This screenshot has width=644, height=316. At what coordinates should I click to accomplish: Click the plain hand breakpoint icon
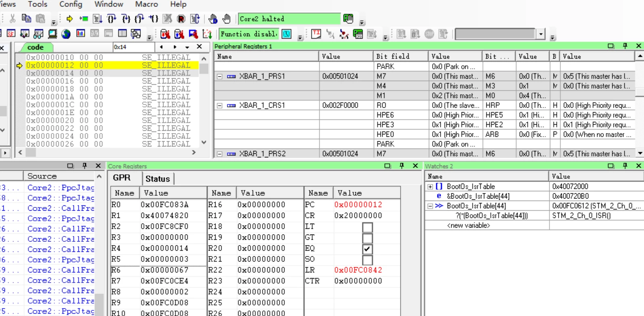[227, 19]
